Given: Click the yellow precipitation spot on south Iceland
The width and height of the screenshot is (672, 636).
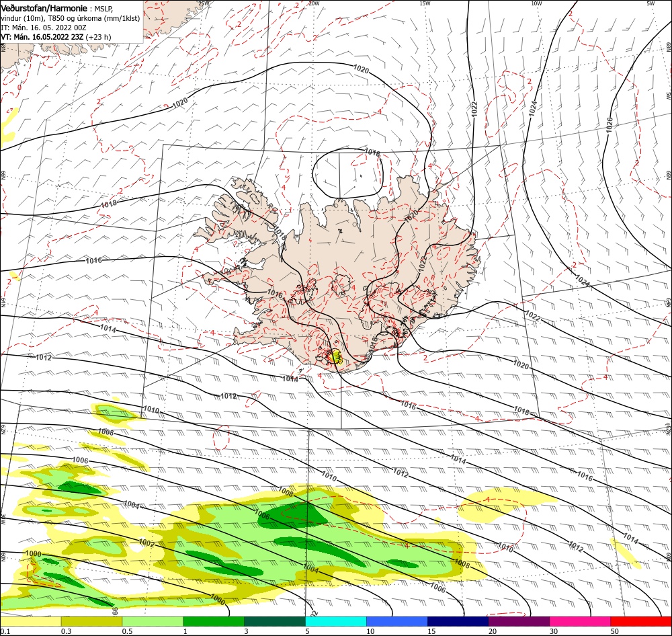Looking at the screenshot, I should [337, 357].
